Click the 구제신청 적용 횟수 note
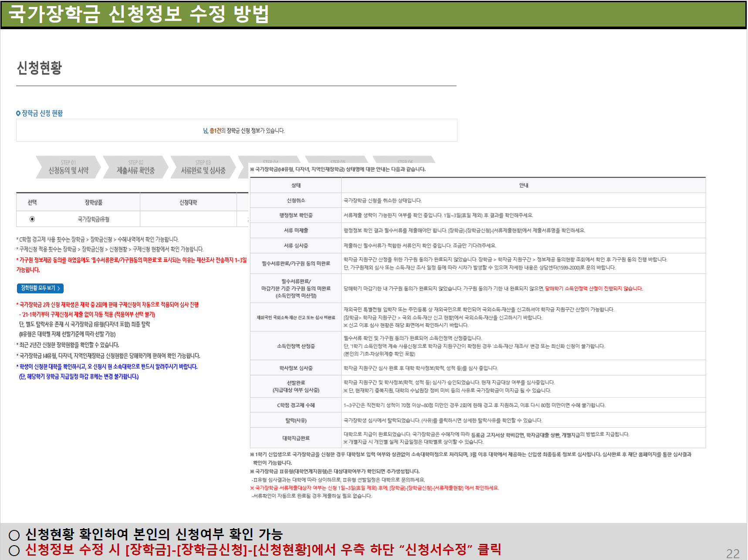 tap(110, 249)
